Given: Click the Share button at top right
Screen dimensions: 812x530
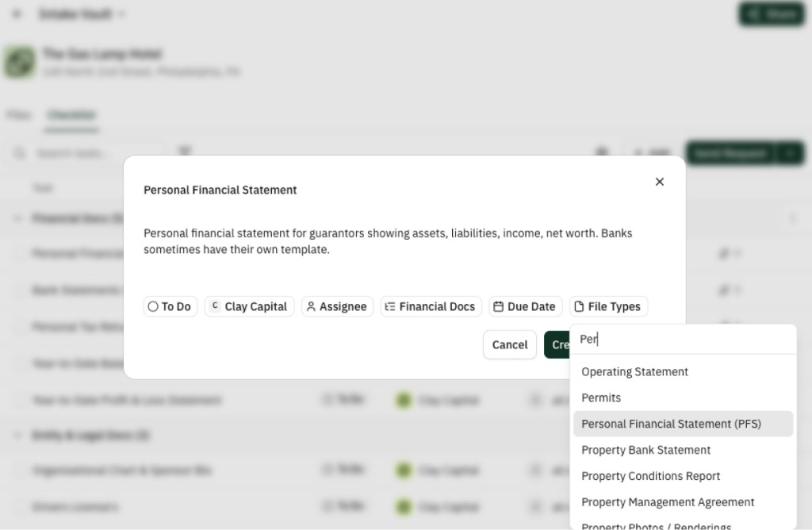Looking at the screenshot, I should pos(771,13).
